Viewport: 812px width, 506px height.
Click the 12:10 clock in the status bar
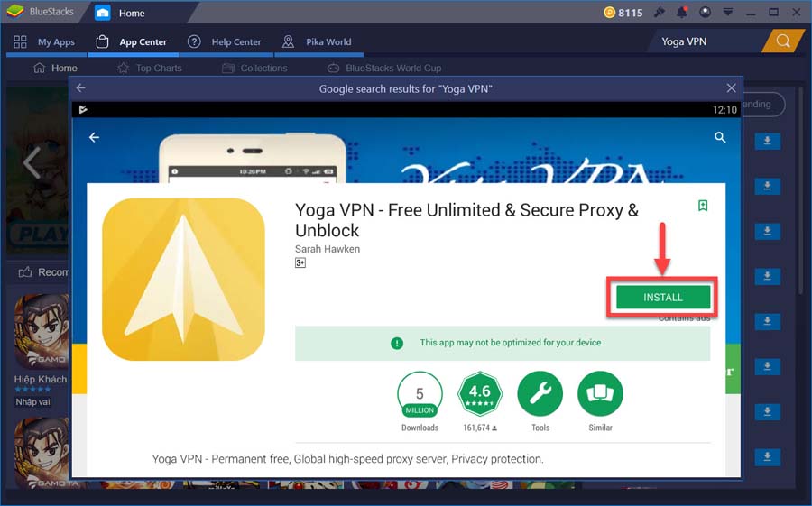pyautogui.click(x=724, y=110)
